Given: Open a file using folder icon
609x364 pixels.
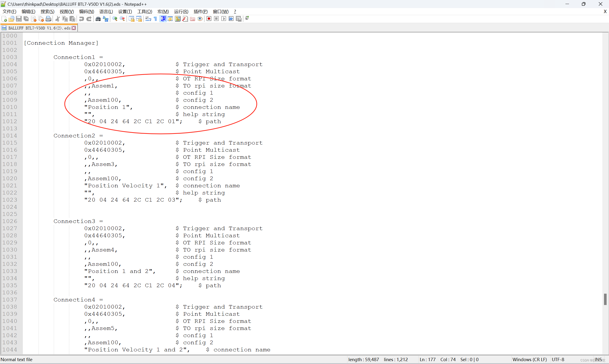Looking at the screenshot, I should tap(11, 19).
